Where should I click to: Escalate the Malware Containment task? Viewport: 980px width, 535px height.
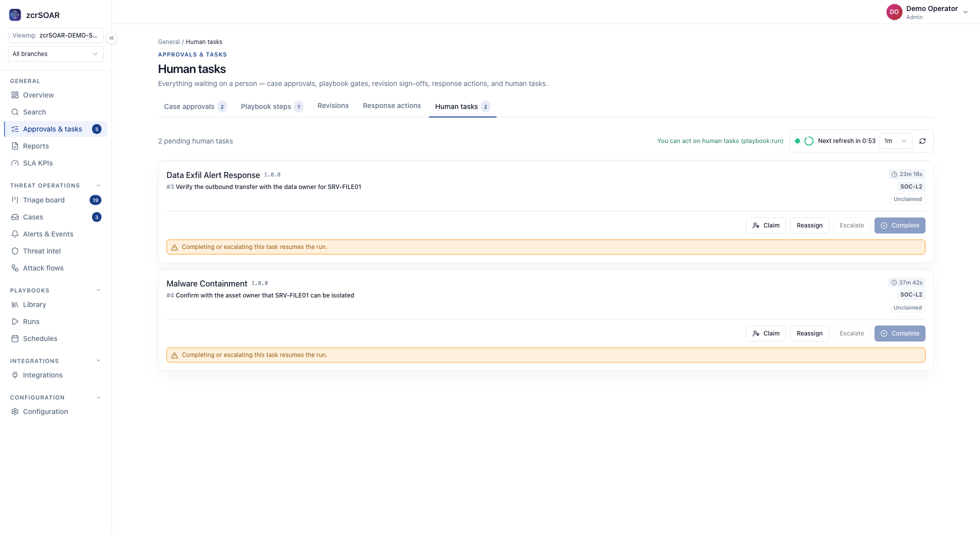(852, 333)
